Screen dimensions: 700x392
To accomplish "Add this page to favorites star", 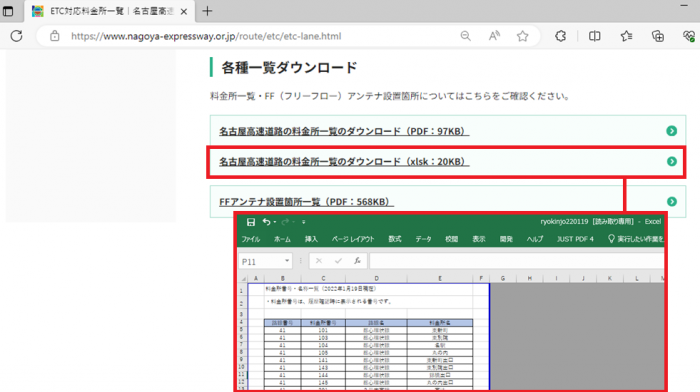I will click(x=522, y=36).
